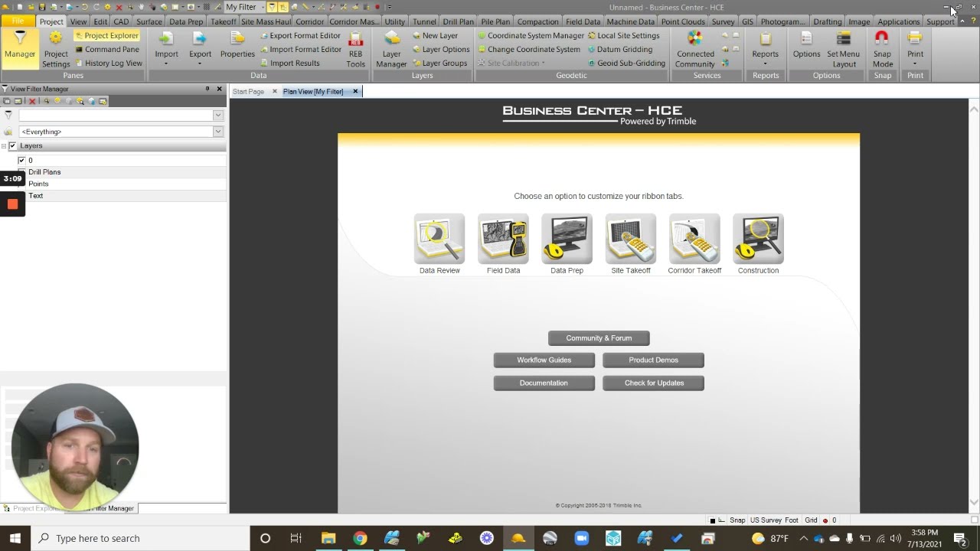Open Project Settings

[x=56, y=49]
